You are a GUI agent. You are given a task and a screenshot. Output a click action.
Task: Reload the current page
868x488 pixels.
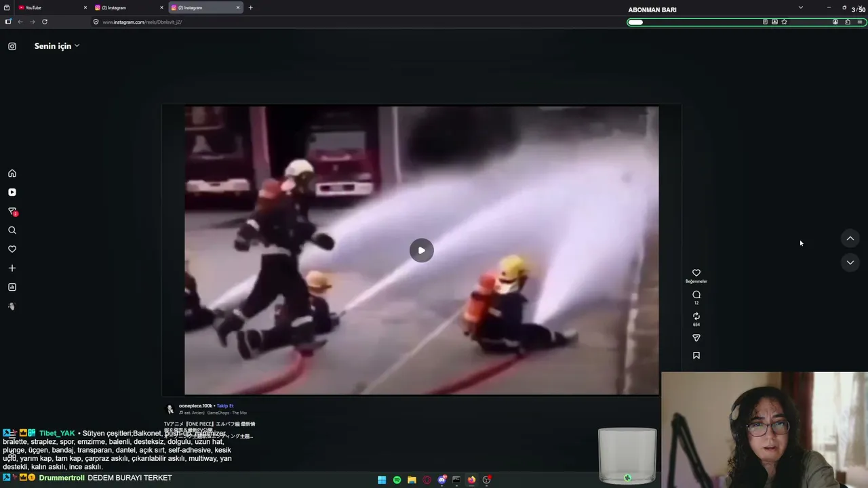pyautogui.click(x=45, y=22)
